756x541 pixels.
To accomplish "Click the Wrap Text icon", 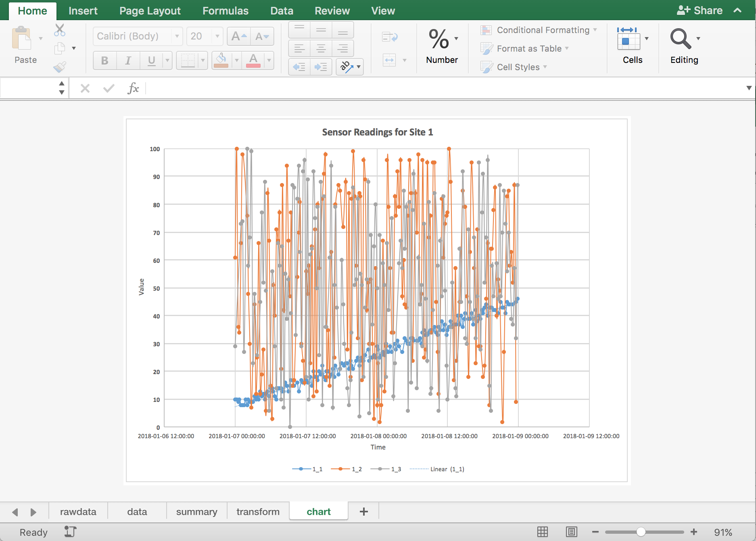I will (390, 37).
